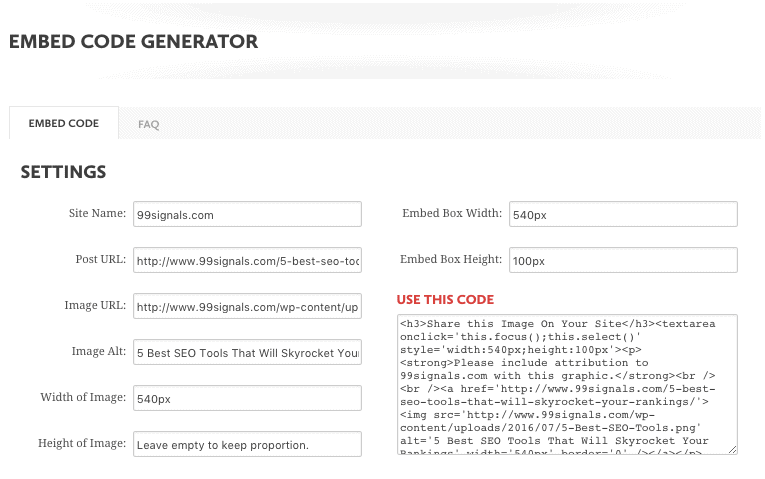Viewport: 765px width, 479px height.
Task: Click the Embed Box Height label
Action: (x=451, y=259)
